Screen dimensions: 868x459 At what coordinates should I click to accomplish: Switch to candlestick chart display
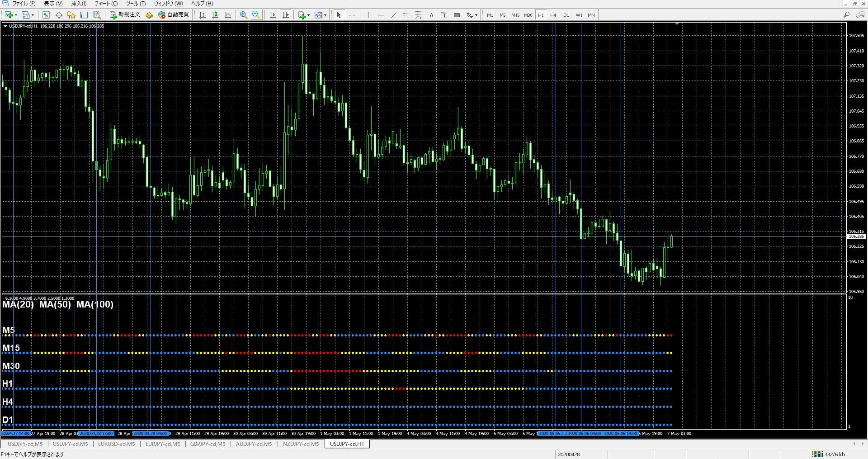click(x=215, y=15)
